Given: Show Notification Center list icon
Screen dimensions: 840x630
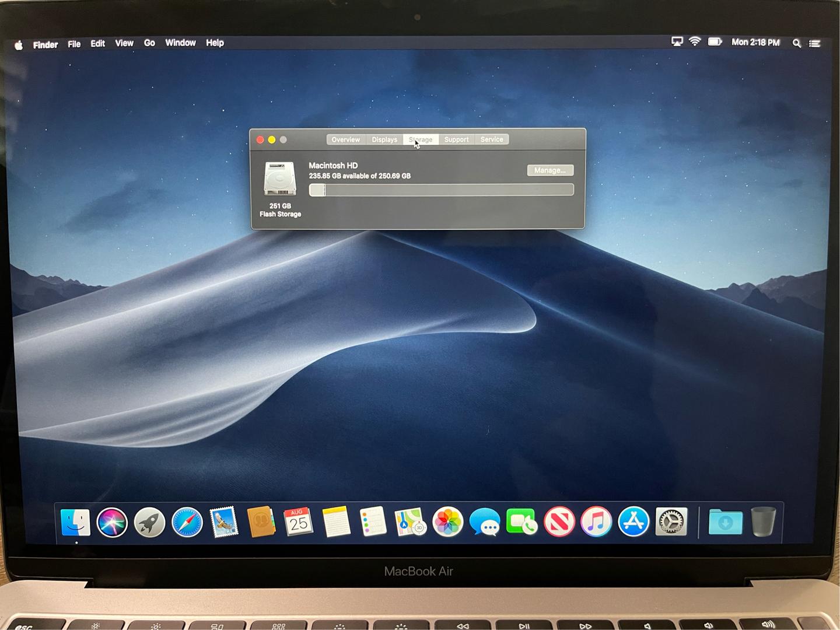Looking at the screenshot, I should 815,43.
